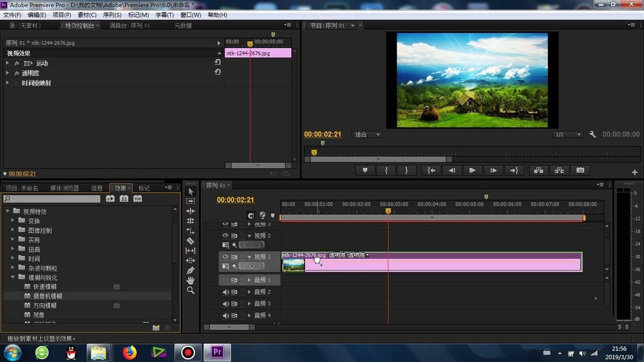Select the Hand tool

pos(191,281)
